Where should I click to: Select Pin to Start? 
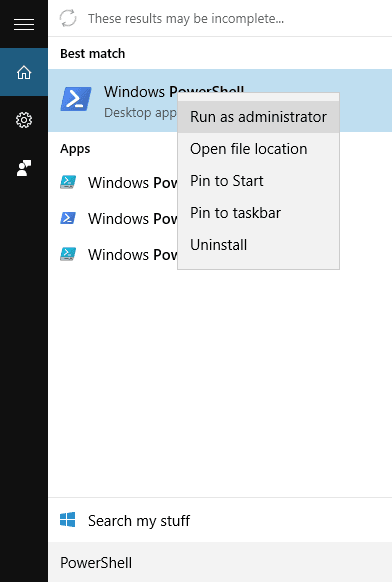click(258, 181)
